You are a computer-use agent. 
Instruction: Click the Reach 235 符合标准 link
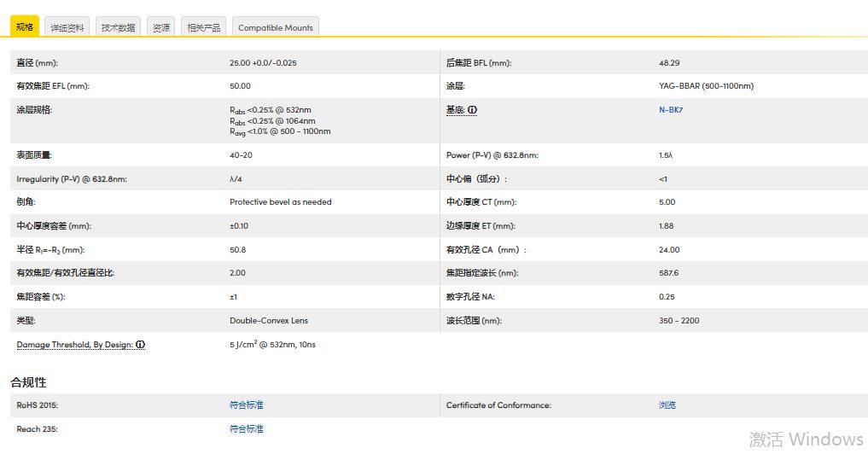coord(247,429)
